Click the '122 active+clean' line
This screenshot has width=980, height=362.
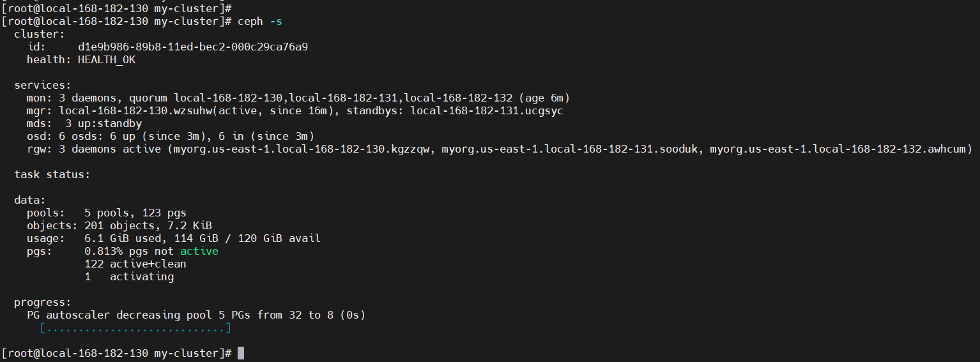coord(135,264)
